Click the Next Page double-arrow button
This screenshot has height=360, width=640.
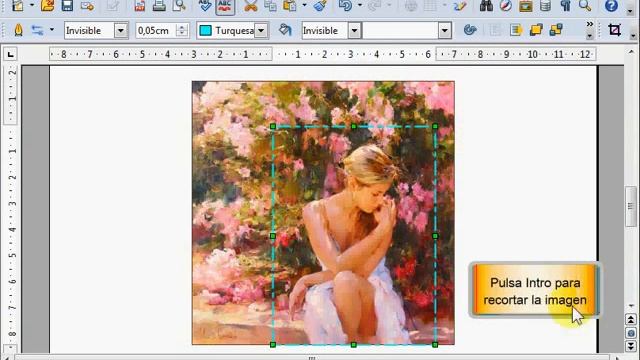click(x=631, y=347)
